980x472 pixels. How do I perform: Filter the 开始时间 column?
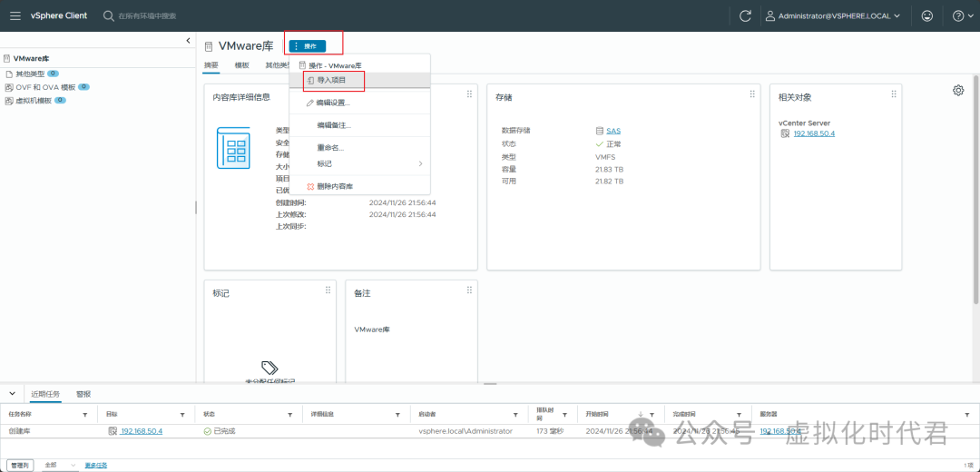(652, 415)
